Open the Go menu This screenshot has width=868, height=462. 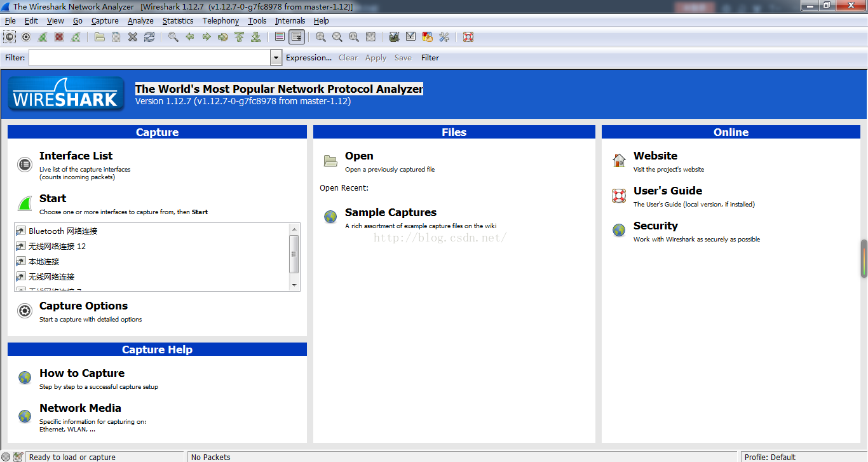pyautogui.click(x=78, y=21)
